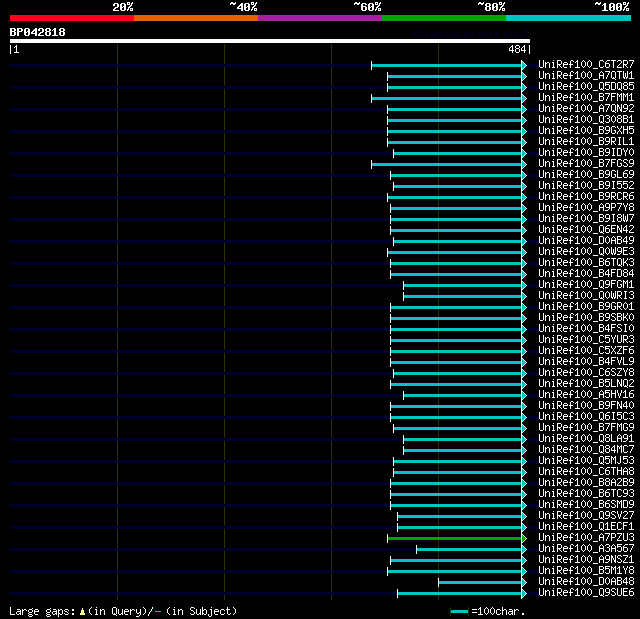Click the UniRef100_B7FMM1 label
Viewport: 640px width, 619px height.
586,98
